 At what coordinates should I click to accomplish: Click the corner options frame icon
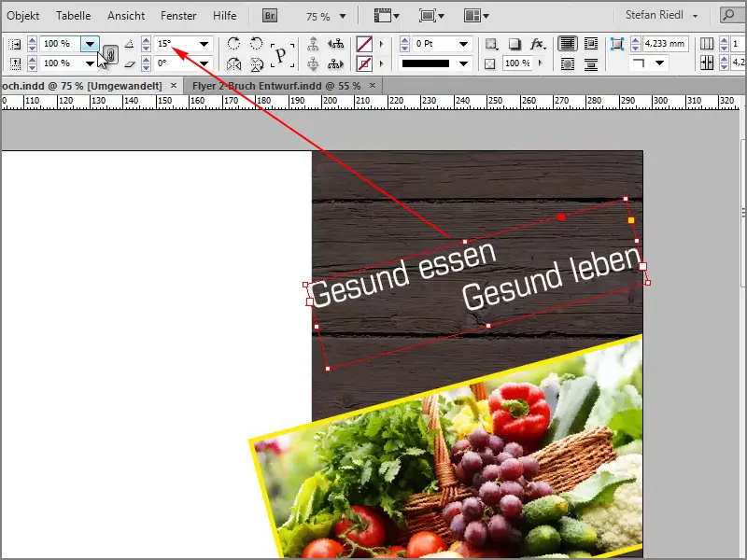(x=617, y=44)
